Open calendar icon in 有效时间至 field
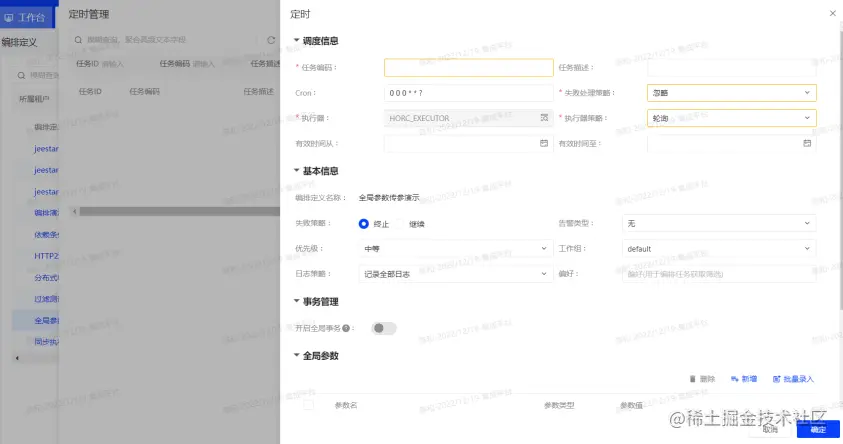Screen dimensions: 843x444 point(807,143)
